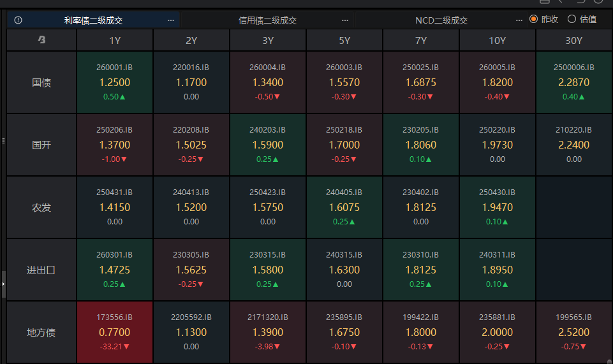The image size is (613, 364).
Task: Click the info icon beside 利率债二级成交
Action: pyautogui.click(x=18, y=20)
